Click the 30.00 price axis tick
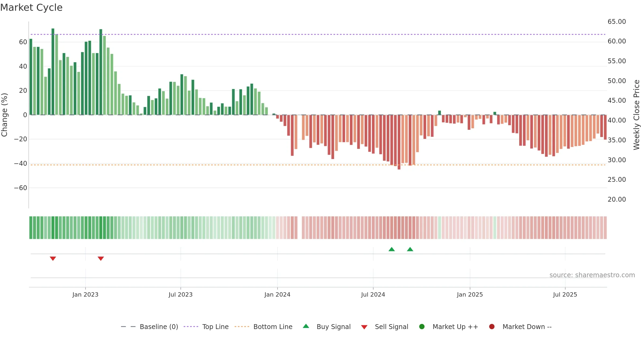Screen dimensions: 644x362 pos(617,160)
